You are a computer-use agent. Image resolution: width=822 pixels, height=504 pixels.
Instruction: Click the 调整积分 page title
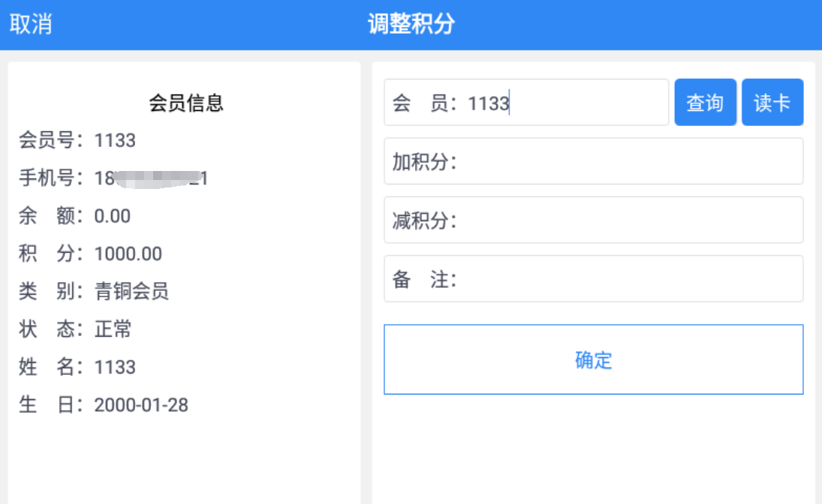tap(411, 24)
